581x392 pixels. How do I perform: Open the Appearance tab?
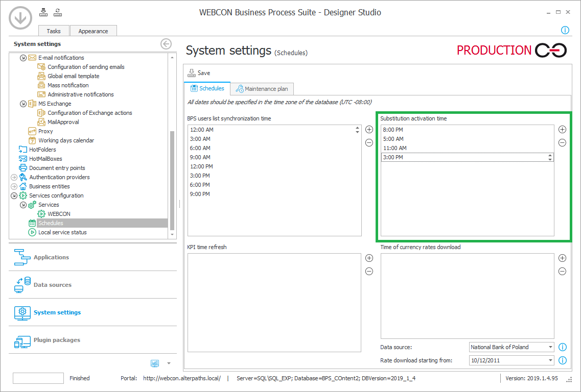pyautogui.click(x=93, y=31)
